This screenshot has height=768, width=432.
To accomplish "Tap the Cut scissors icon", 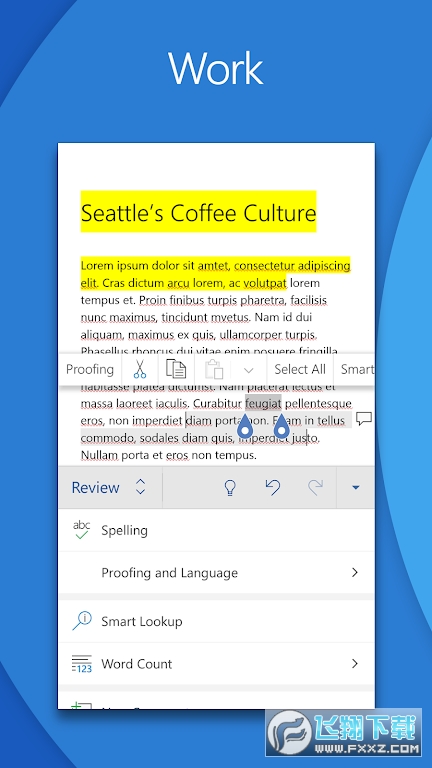I will (x=140, y=369).
